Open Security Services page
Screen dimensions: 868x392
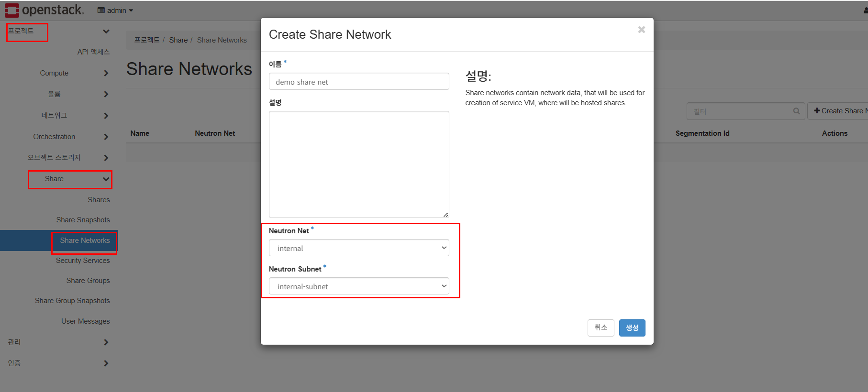(83, 261)
